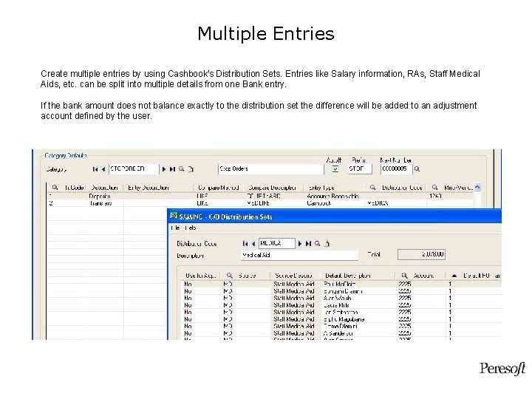
Task: Open Next Number finder magnifier
Action: coord(417,169)
